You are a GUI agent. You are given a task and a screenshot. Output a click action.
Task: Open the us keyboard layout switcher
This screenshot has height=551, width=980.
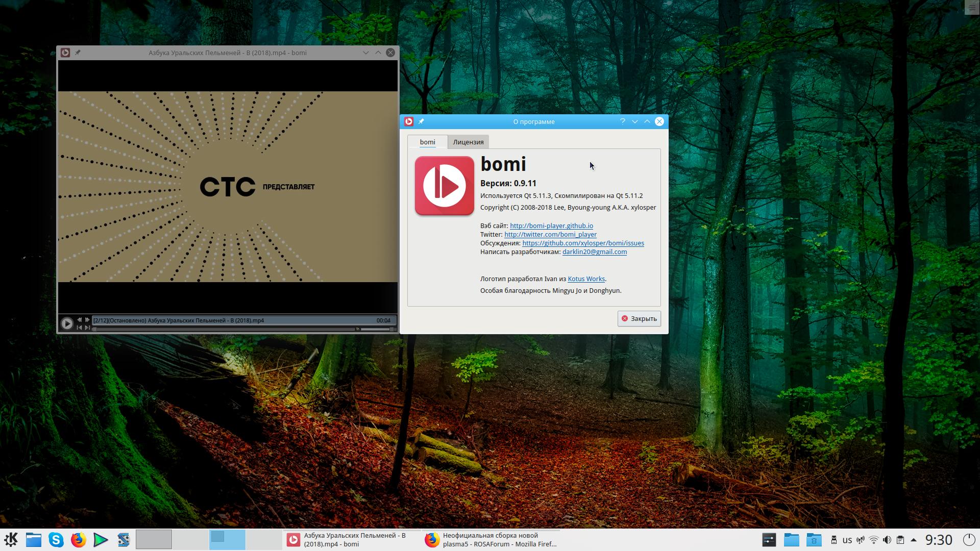(847, 540)
